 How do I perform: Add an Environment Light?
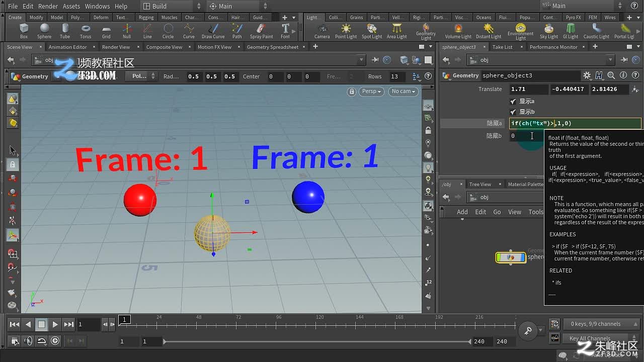pyautogui.click(x=520, y=32)
